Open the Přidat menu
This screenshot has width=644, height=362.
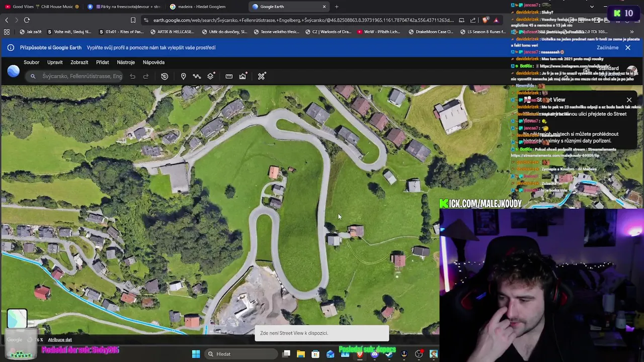(103, 62)
